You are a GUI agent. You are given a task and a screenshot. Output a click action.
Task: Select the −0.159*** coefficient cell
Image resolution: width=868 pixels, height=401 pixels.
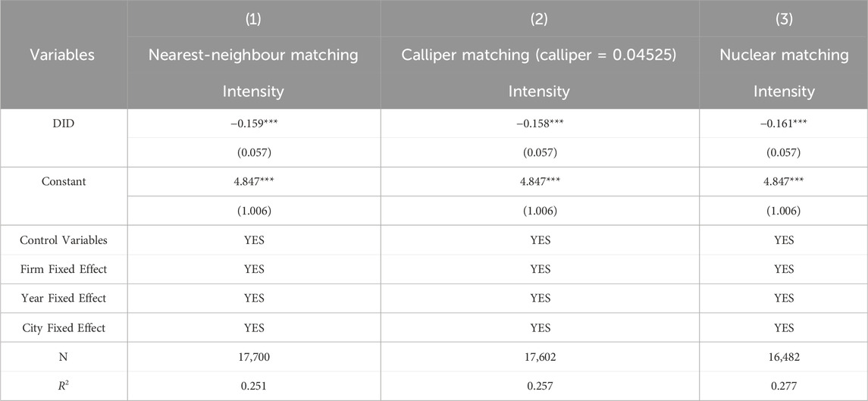pos(253,122)
